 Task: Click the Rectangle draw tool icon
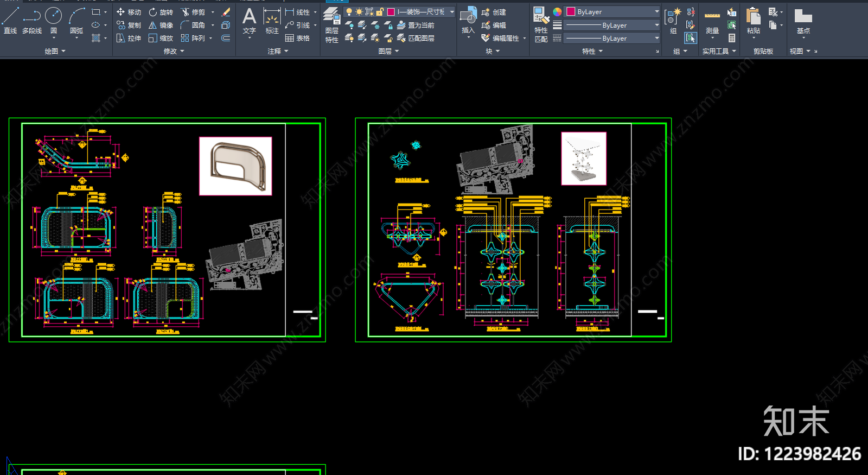click(96, 11)
